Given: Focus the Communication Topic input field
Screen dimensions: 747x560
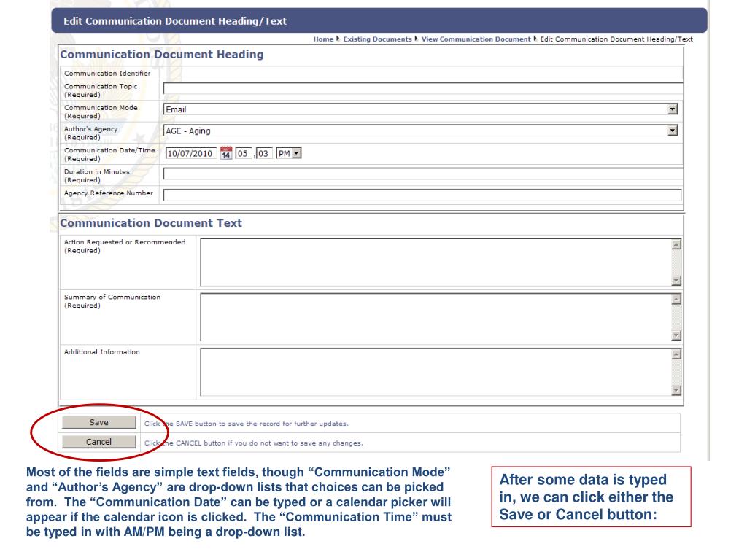Looking at the screenshot, I should click(x=423, y=88).
